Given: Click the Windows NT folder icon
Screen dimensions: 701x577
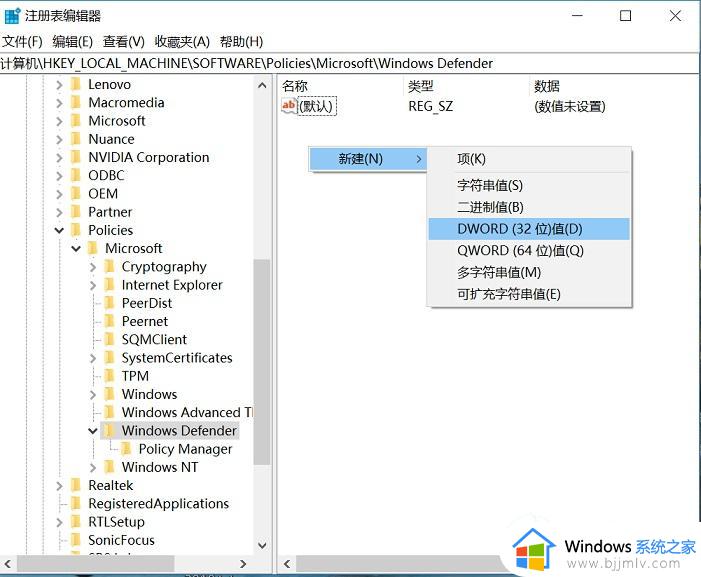Looking at the screenshot, I should pos(109,467).
